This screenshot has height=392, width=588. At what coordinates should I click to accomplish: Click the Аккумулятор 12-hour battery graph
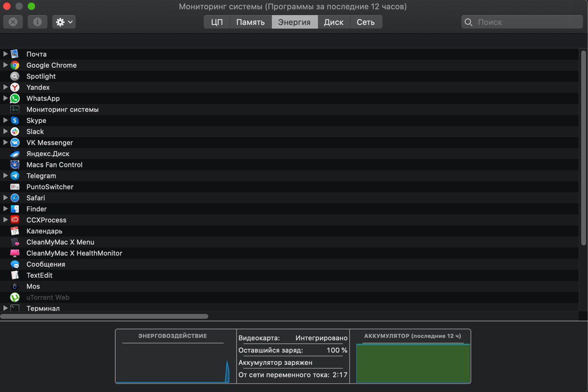(x=413, y=363)
